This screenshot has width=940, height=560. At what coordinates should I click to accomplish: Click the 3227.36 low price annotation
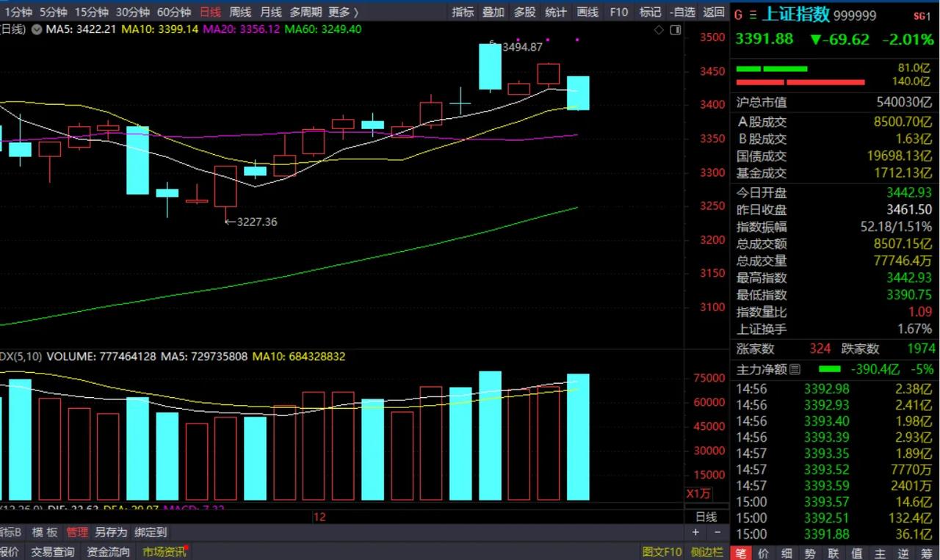(x=256, y=222)
